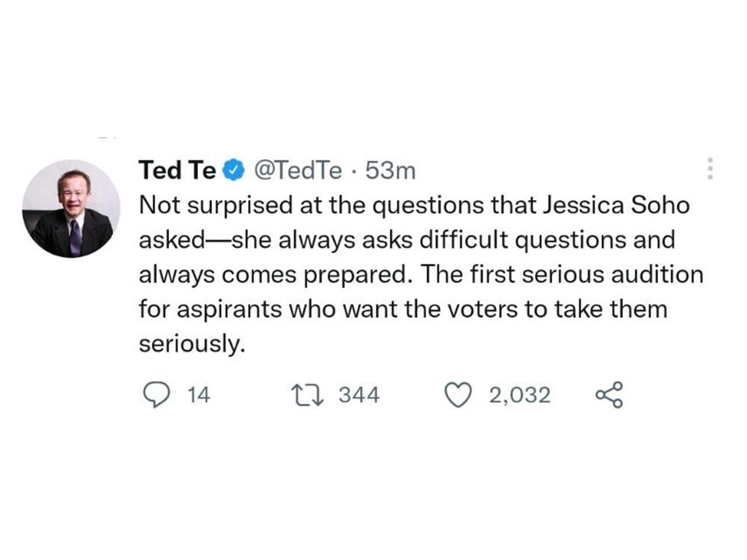
Task: Click the Ted Te display name
Action: (177, 172)
